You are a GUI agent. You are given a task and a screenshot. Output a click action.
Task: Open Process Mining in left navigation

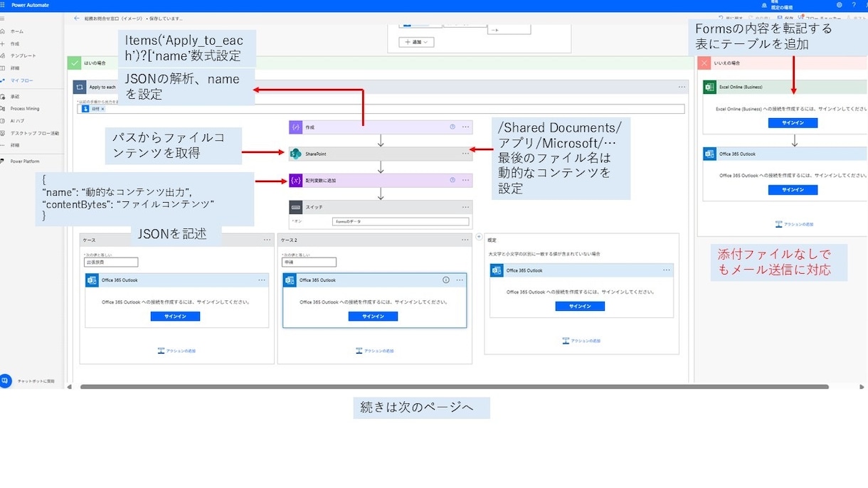point(25,109)
